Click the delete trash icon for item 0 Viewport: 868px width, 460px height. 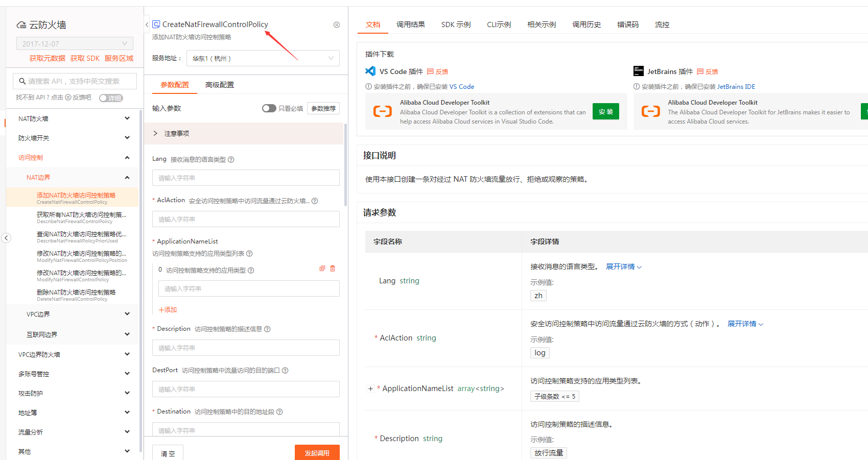point(333,269)
